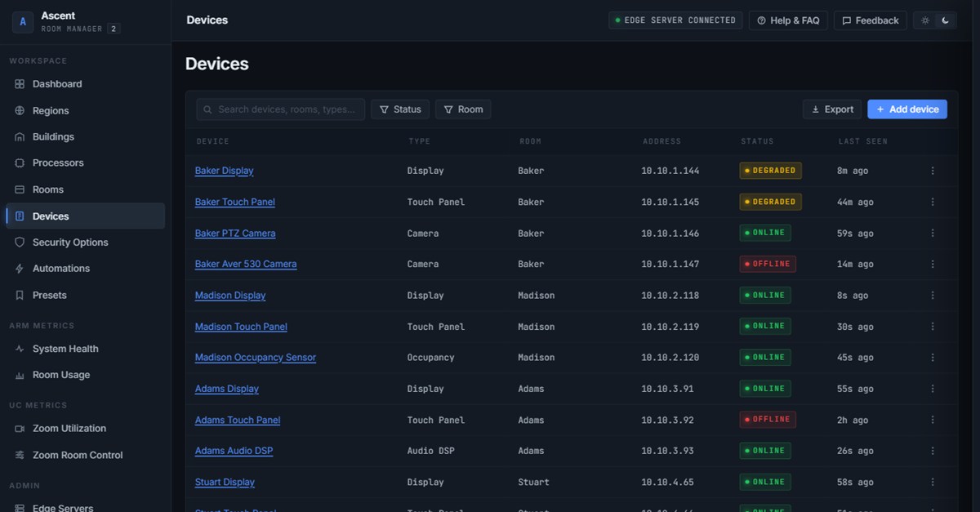Image resolution: width=980 pixels, height=512 pixels.
Task: Click the Add device button
Action: point(907,109)
